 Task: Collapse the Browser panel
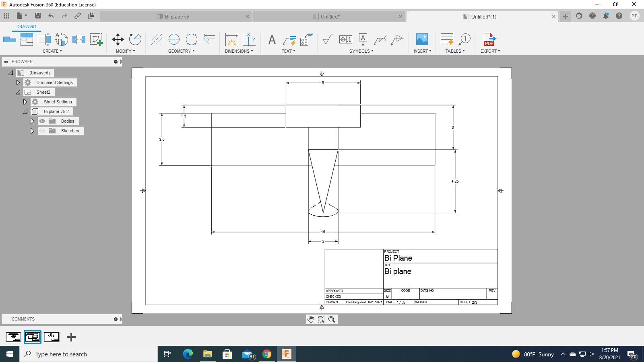click(6, 61)
